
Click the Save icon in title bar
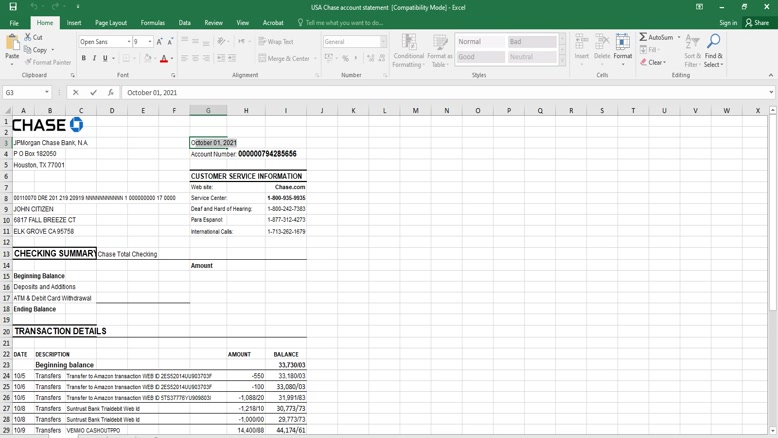pyautogui.click(x=12, y=7)
